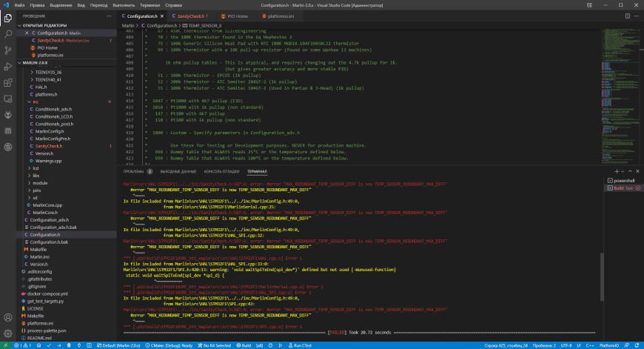Screen dimensions: 644x349
Task: Switch to the Проблемы panel tab
Action: (138, 171)
